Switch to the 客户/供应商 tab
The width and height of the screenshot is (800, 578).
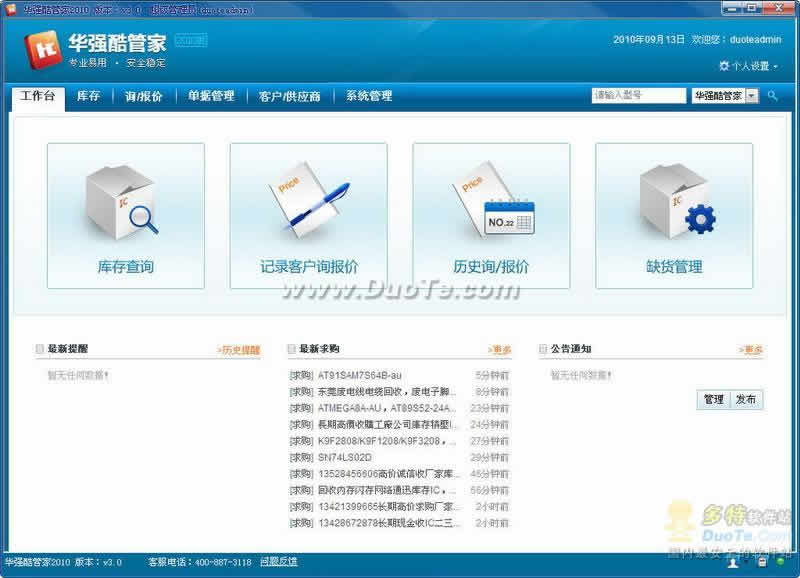pos(289,96)
